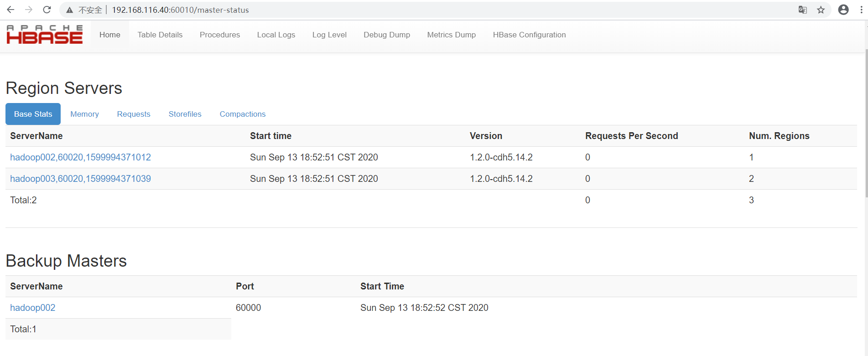
Task: Click the Version column header
Action: pyautogui.click(x=486, y=136)
